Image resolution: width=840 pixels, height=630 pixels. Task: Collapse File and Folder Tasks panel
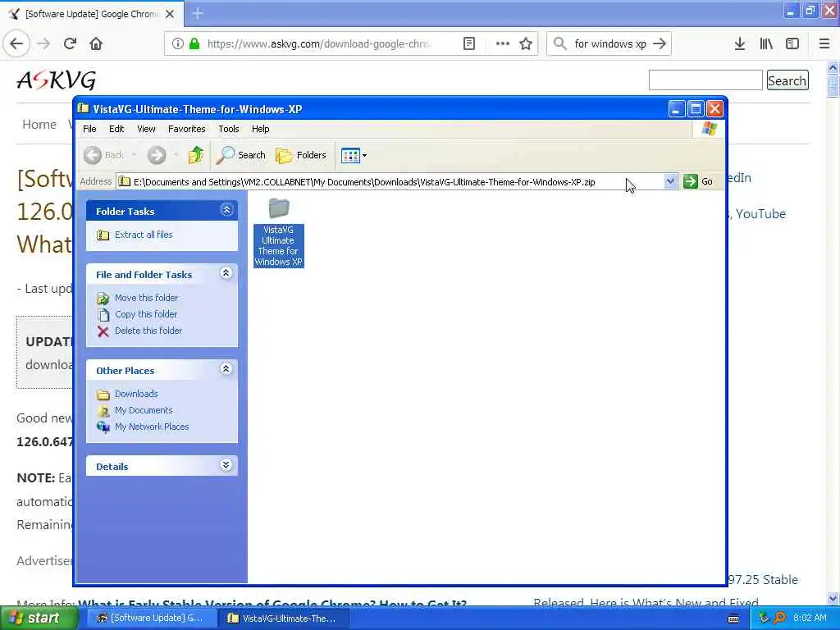(x=226, y=273)
